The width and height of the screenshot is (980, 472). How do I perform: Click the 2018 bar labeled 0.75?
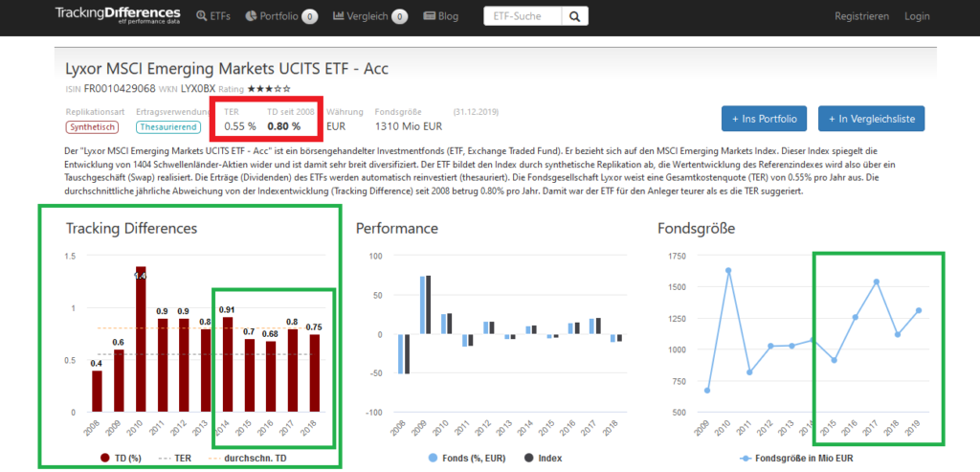[314, 373]
